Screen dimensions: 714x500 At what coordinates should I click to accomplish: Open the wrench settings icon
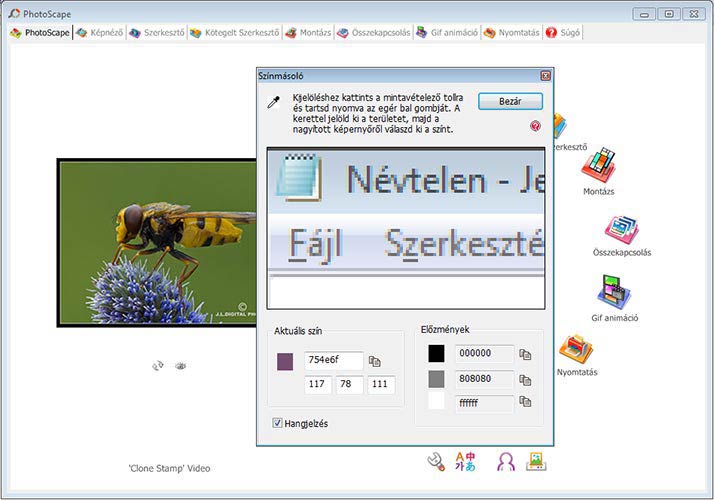tap(435, 461)
